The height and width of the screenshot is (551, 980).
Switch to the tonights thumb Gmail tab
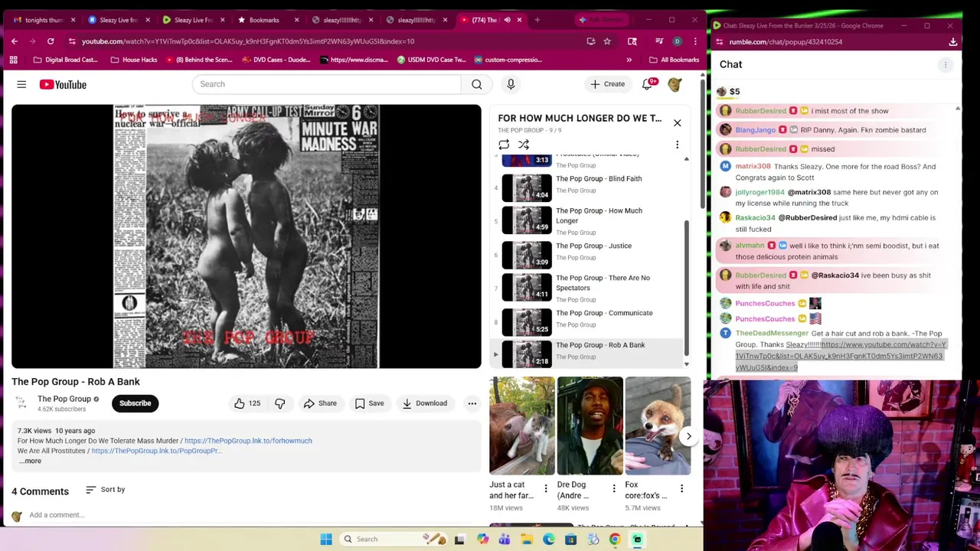(x=38, y=20)
